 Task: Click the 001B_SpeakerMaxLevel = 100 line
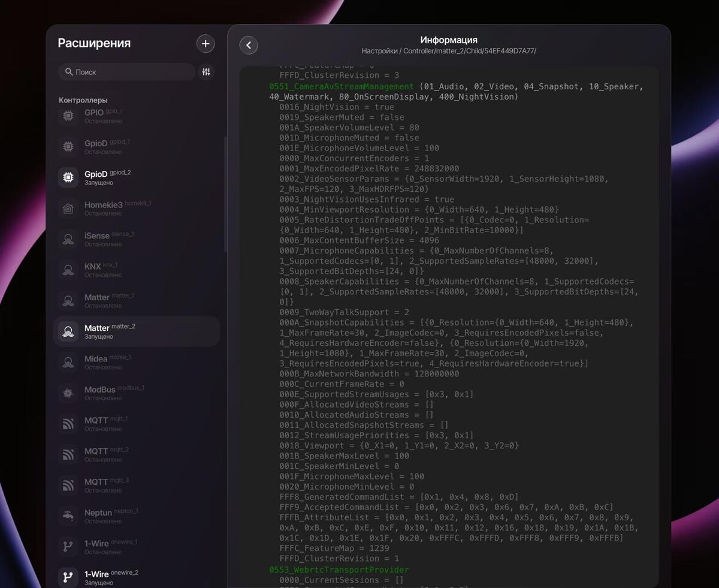[x=344, y=456]
